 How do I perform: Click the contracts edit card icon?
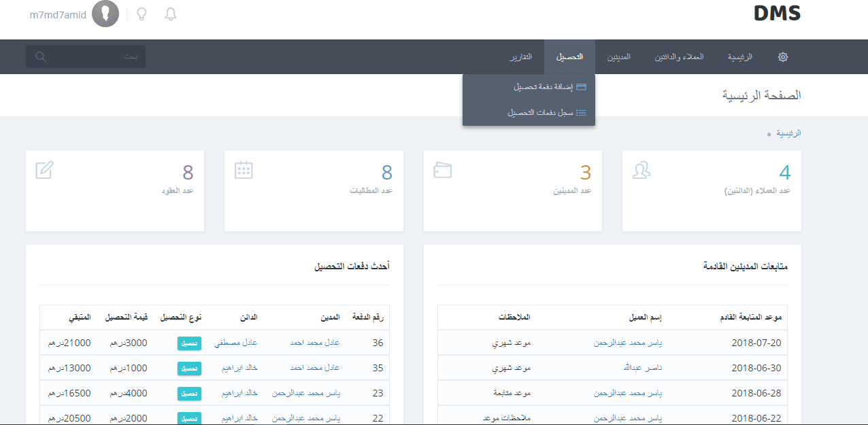[45, 170]
